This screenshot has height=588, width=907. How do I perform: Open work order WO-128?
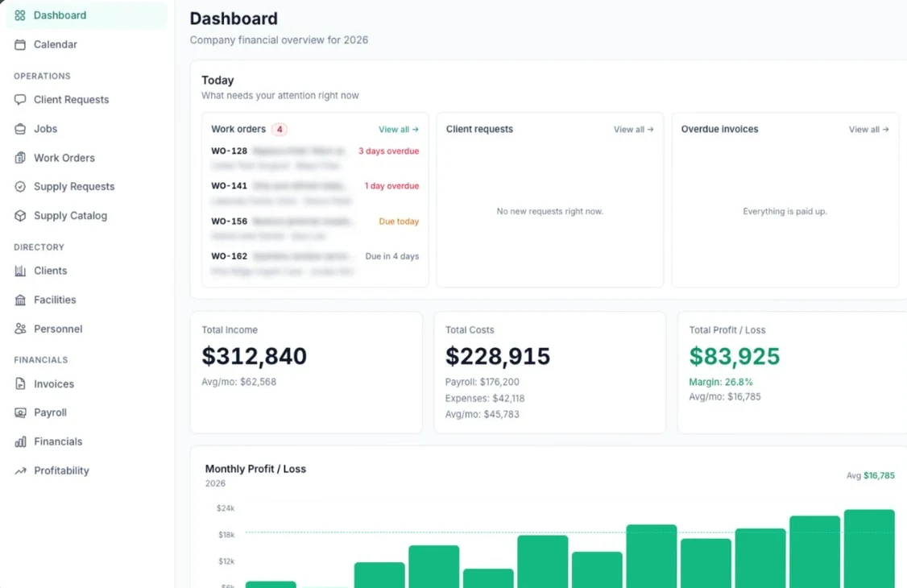(315, 158)
